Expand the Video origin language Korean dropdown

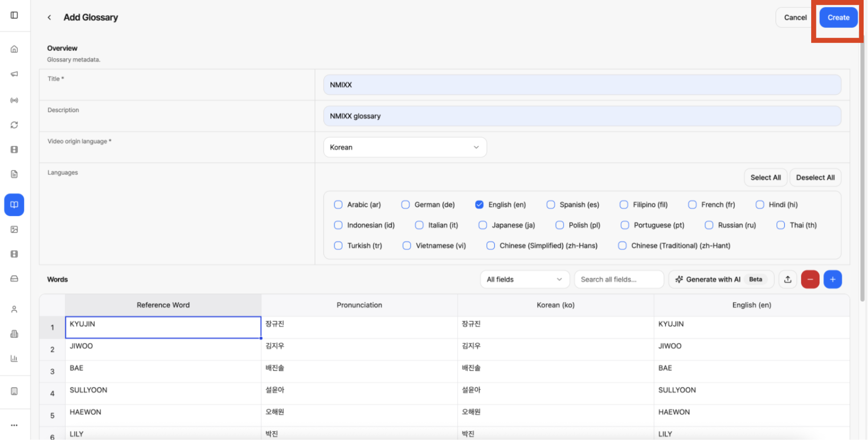pyautogui.click(x=405, y=147)
